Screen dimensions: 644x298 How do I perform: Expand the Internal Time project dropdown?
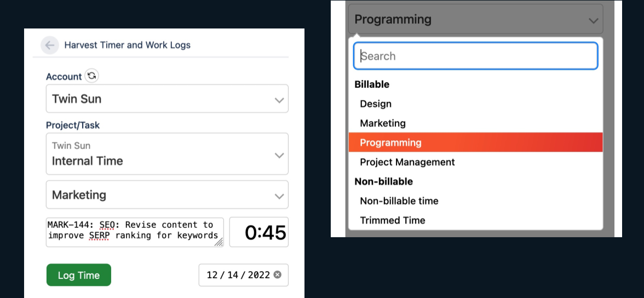coord(167,154)
